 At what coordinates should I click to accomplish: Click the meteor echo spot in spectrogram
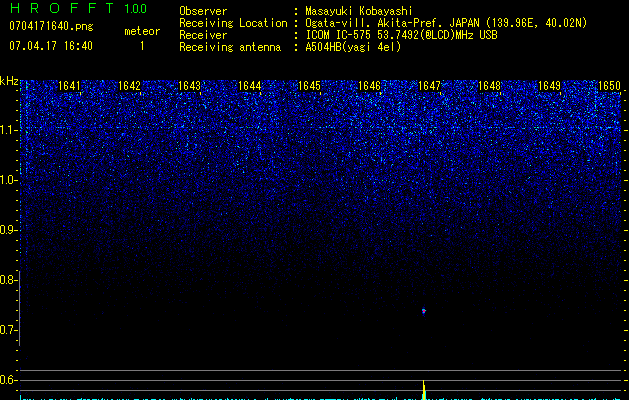(x=424, y=311)
